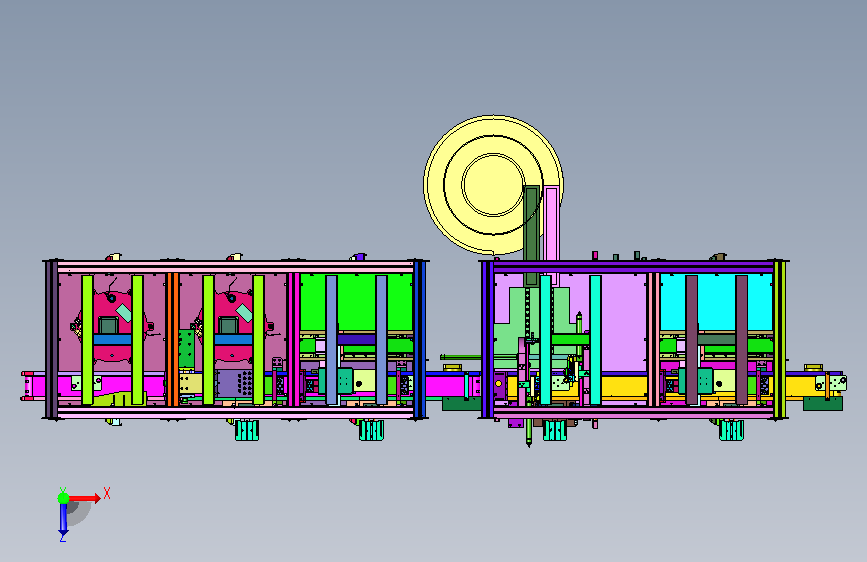Select the olive green end frame post of the right machine
The height and width of the screenshot is (562, 867).
pyautogui.click(x=779, y=339)
